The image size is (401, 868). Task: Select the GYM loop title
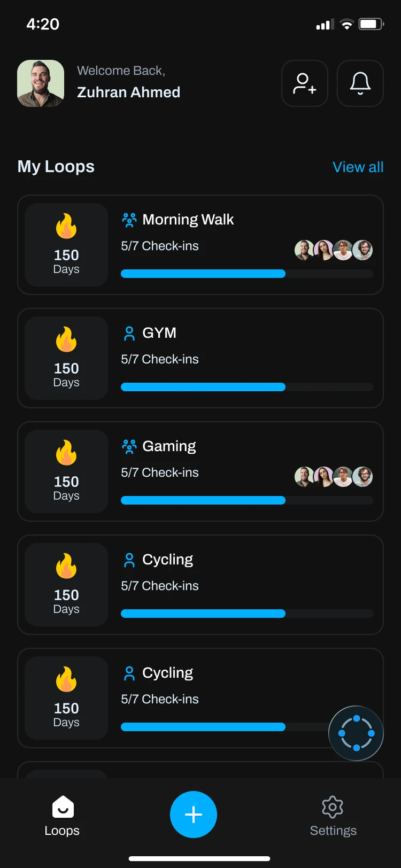coord(159,333)
